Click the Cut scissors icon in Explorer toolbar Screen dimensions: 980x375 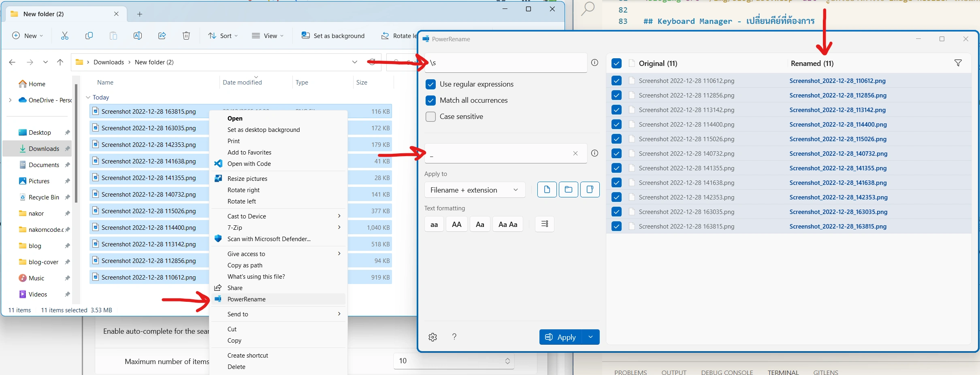[x=65, y=36]
